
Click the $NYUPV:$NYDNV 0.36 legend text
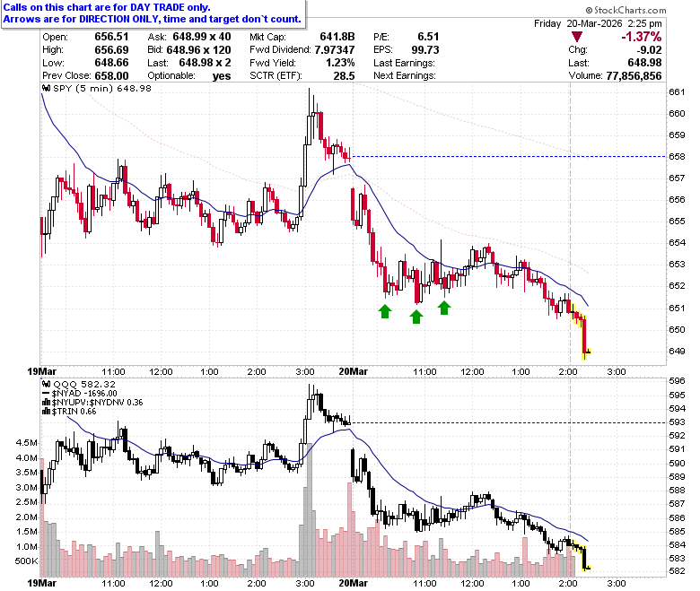click(97, 403)
